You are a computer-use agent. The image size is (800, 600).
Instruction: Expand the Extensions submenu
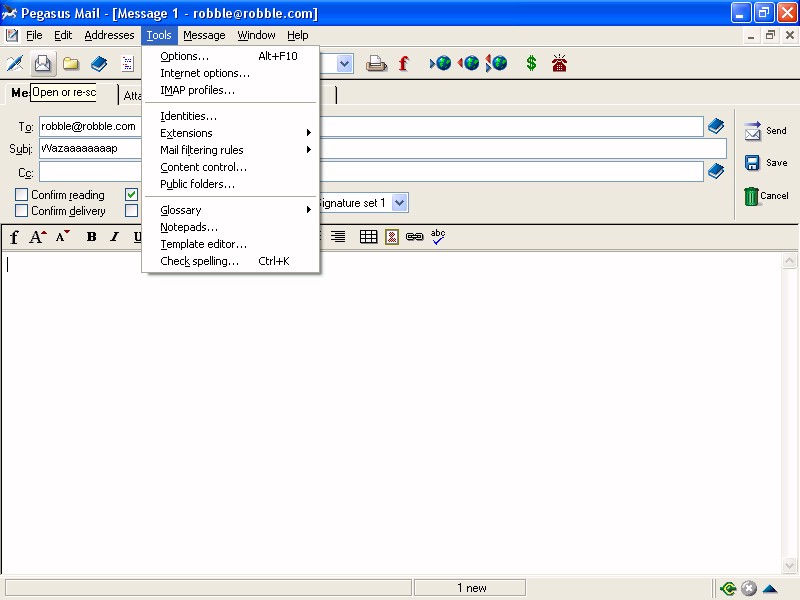tap(232, 133)
